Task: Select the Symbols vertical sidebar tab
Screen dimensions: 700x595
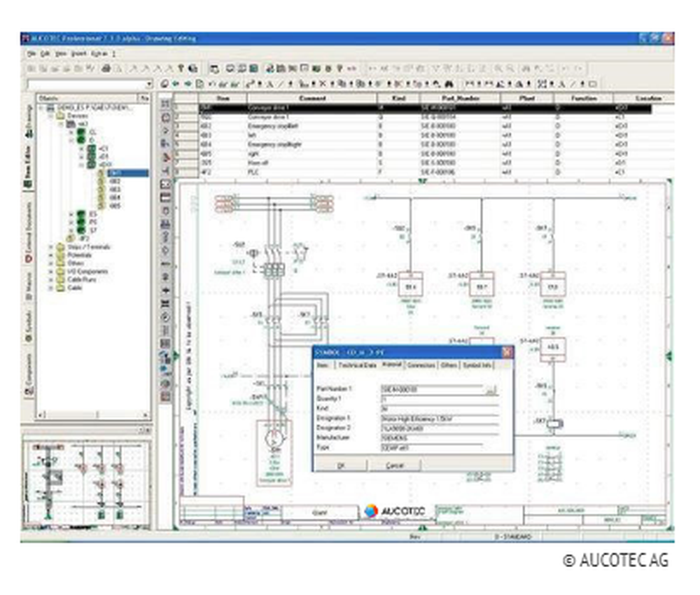Action: (x=29, y=327)
